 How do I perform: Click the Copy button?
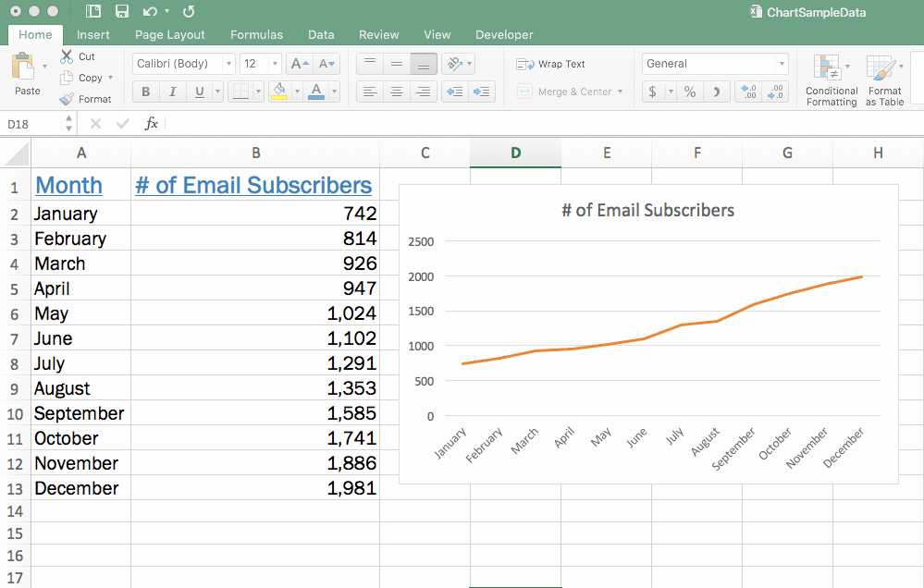[87, 78]
